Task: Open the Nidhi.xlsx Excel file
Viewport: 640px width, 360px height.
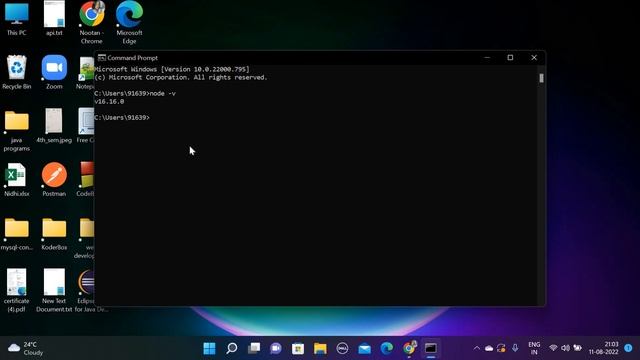Action: pos(17,180)
